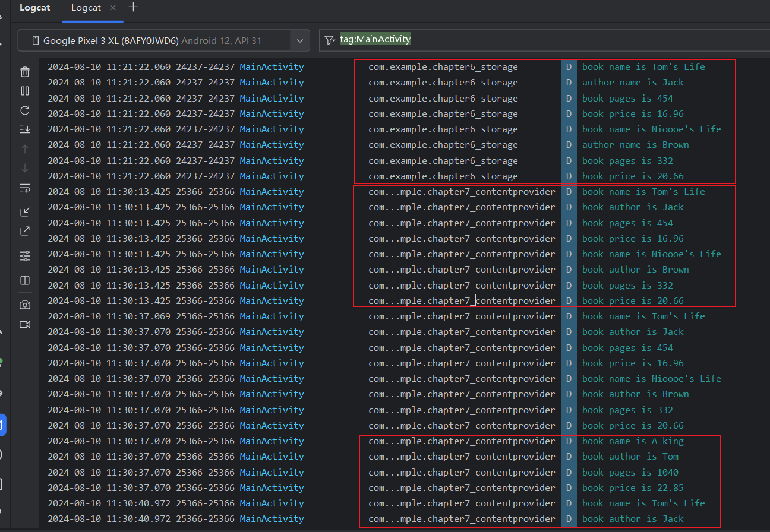The height and width of the screenshot is (532, 770).
Task: Expand the device selector dropdown arrow
Action: click(299, 41)
